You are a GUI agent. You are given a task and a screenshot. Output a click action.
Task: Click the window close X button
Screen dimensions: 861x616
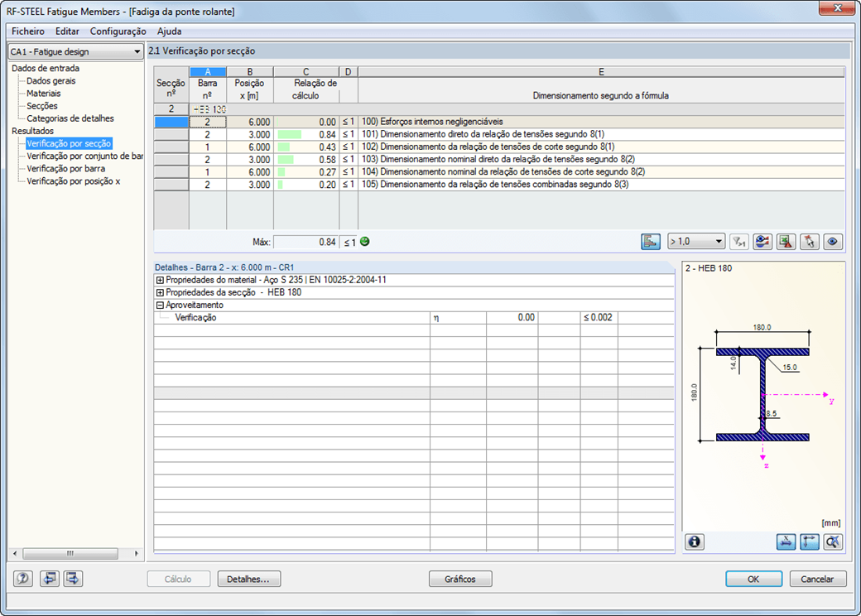click(837, 7)
